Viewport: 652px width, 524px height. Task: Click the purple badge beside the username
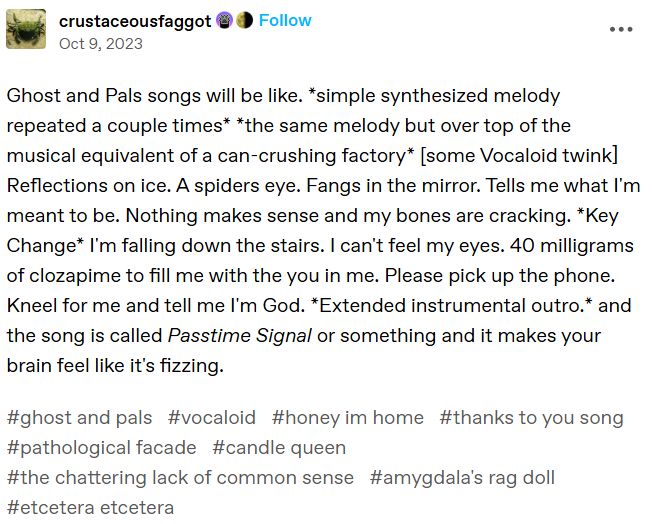point(225,20)
